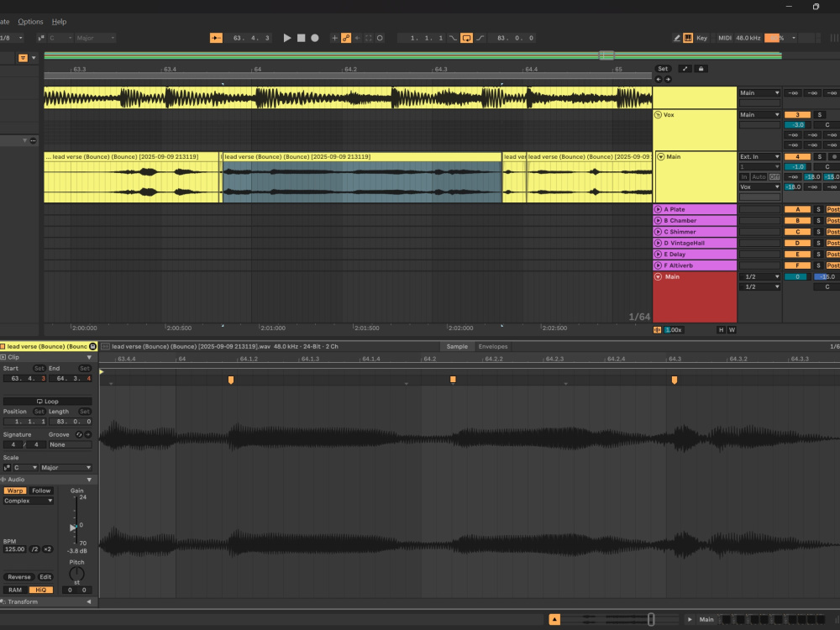
Task: Click the Re-enable Automation arrow icon
Action: (x=357, y=38)
